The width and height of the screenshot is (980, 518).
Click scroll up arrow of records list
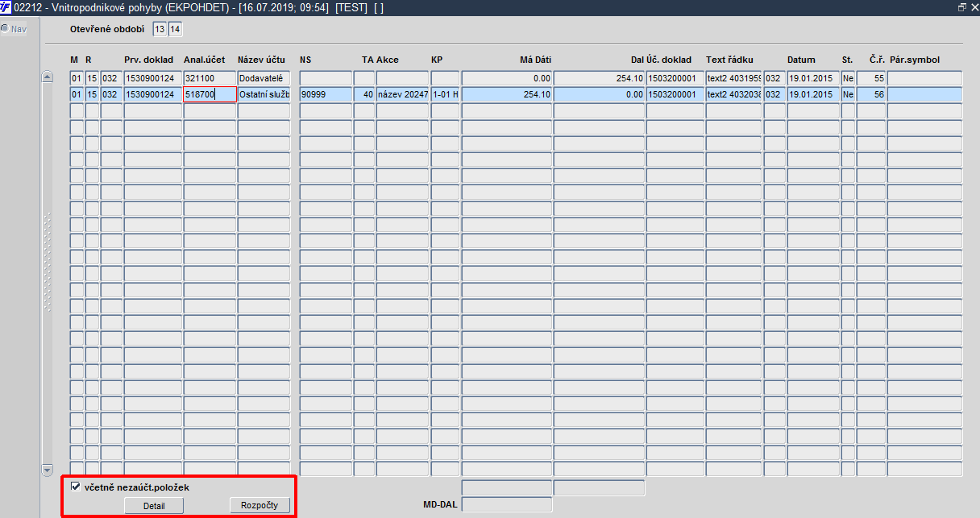[47, 77]
